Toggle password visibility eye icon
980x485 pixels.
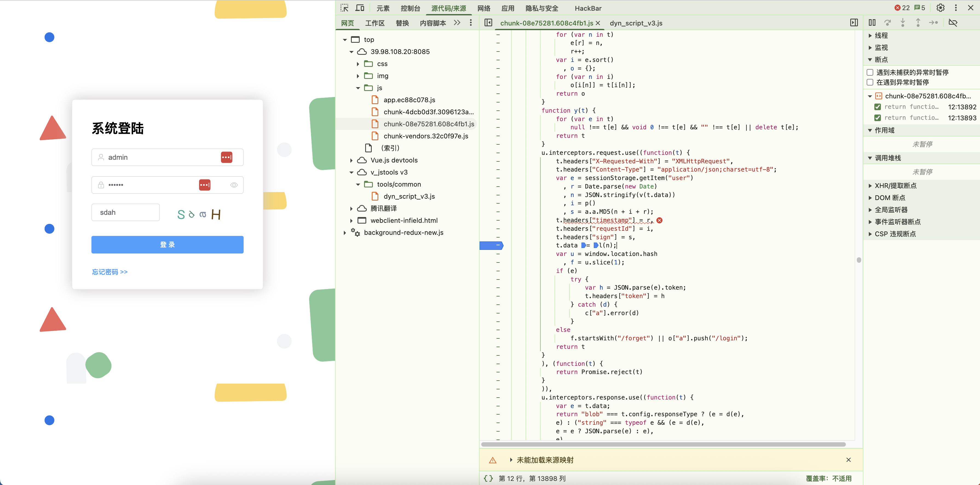tap(234, 185)
